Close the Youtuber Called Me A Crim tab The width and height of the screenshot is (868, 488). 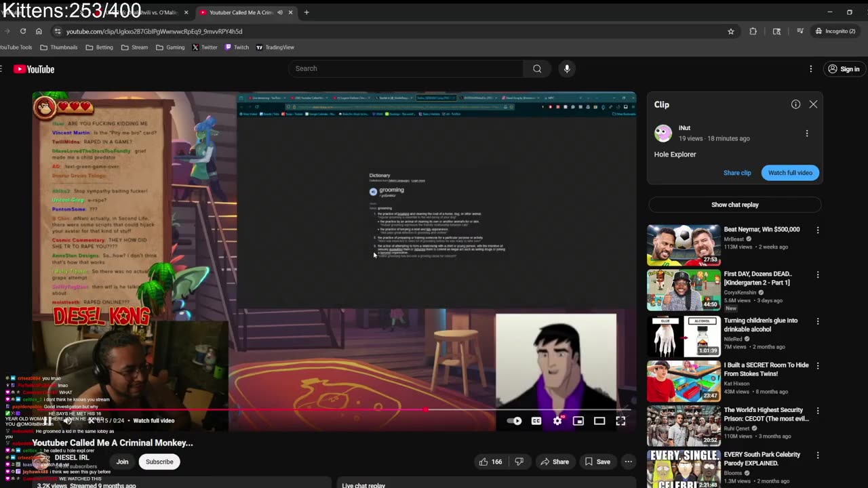click(x=291, y=12)
